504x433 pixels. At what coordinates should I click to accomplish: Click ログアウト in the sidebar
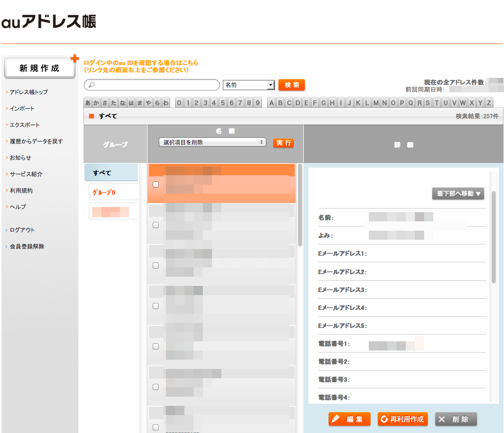coord(22,230)
